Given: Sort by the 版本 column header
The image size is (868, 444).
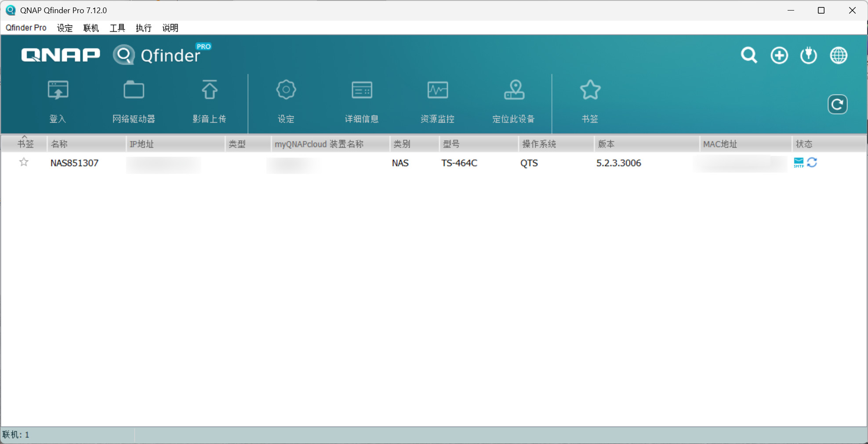Looking at the screenshot, I should [647, 144].
